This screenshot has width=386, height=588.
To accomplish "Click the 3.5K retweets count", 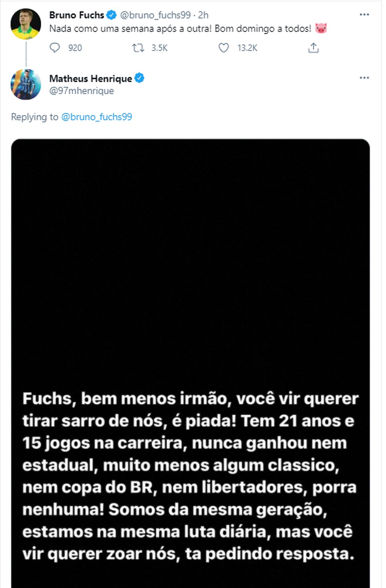I will (x=159, y=48).
